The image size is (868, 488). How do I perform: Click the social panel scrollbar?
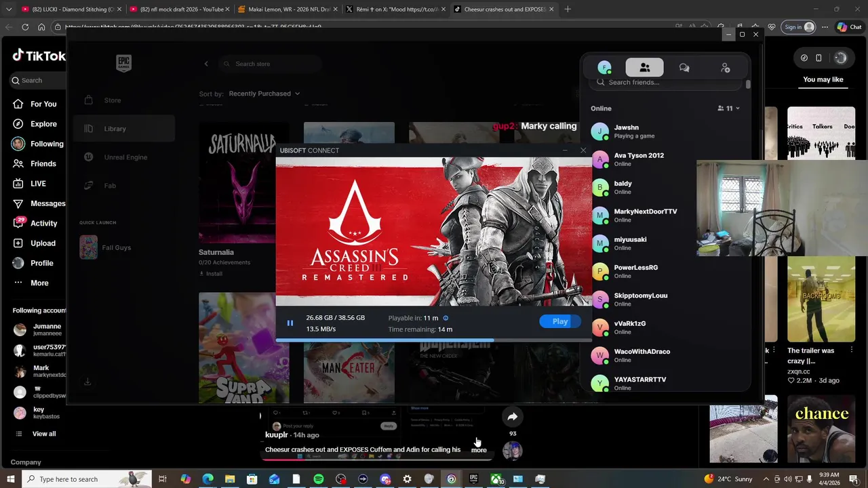(x=748, y=85)
